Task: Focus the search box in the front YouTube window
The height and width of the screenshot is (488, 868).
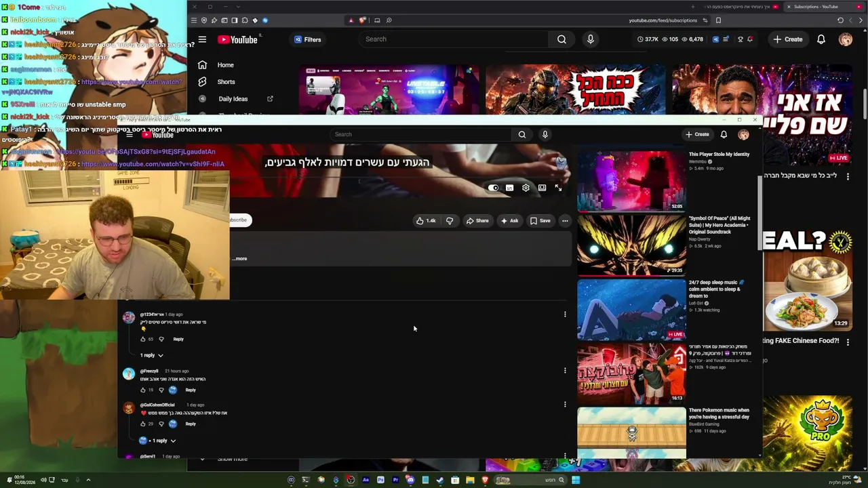Action: click(x=422, y=134)
